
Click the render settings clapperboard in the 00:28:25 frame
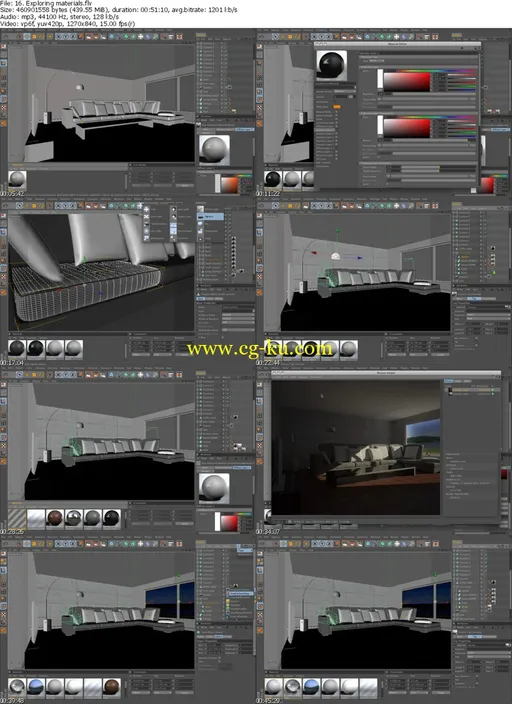pos(103,374)
